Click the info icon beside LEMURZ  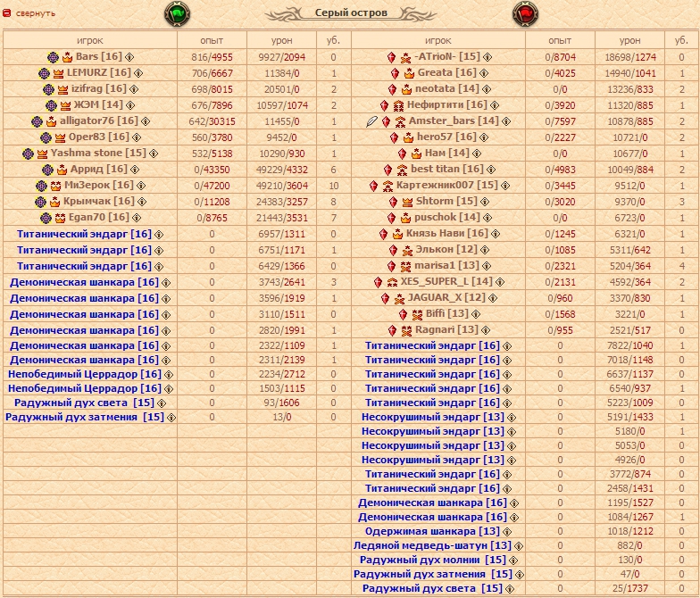coord(138,73)
